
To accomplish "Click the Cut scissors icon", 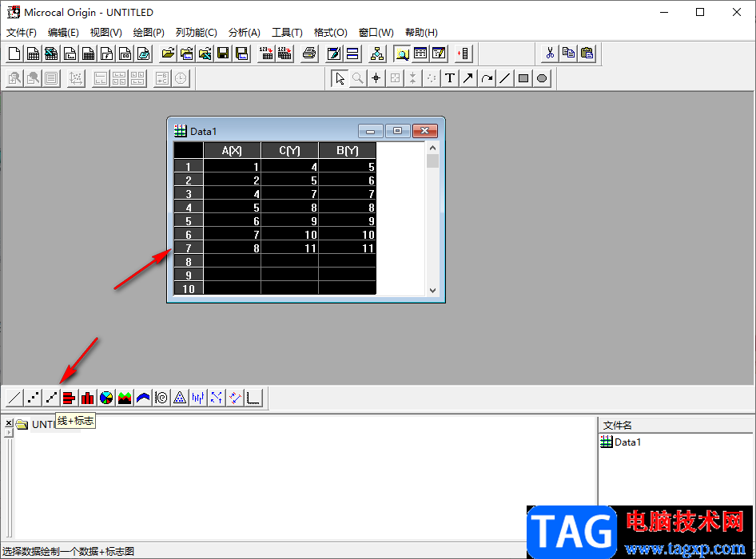I will (x=550, y=54).
